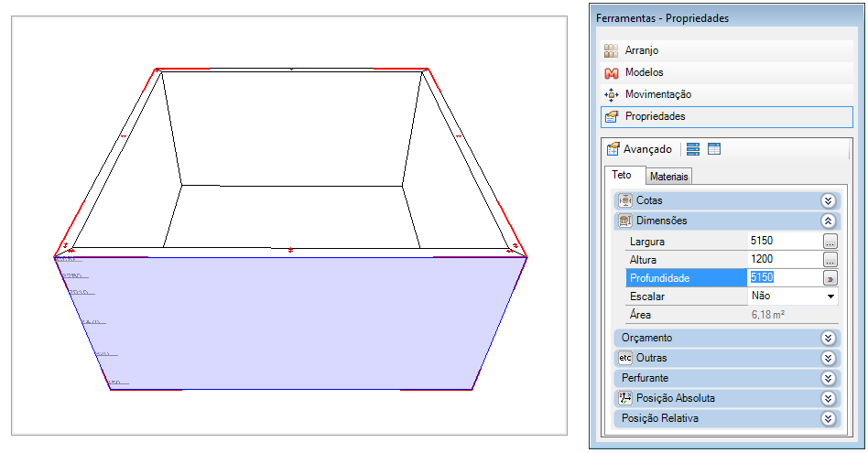Switch to list view icon beside Avançado
868x453 pixels.
coord(693,149)
